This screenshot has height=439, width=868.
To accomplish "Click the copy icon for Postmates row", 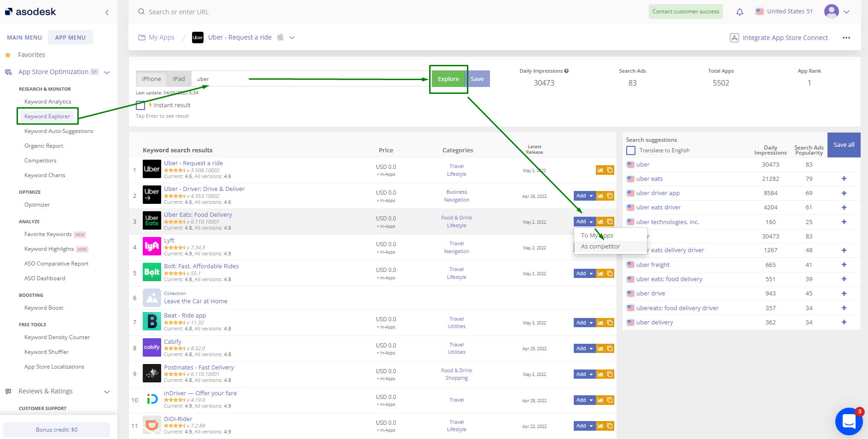I will click(x=610, y=374).
